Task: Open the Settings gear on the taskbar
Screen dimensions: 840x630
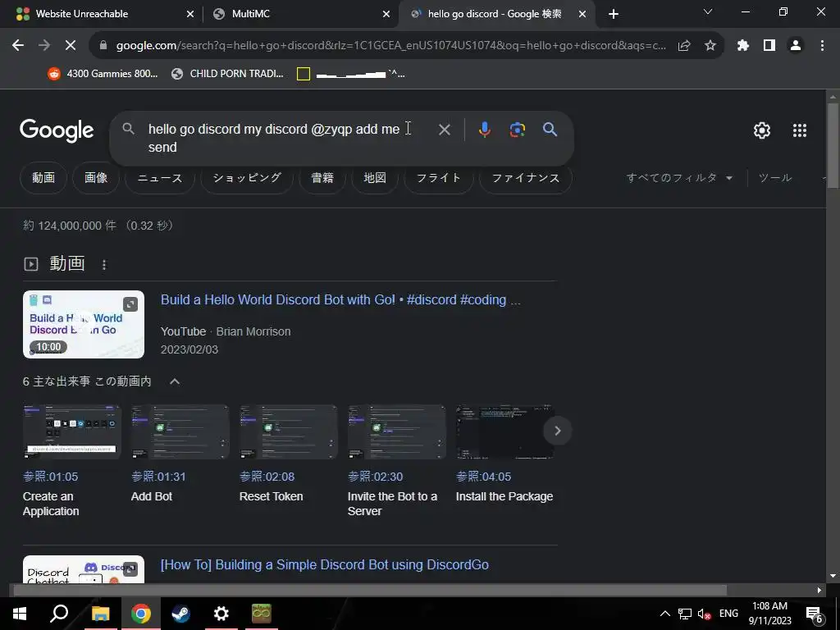Action: point(221,614)
